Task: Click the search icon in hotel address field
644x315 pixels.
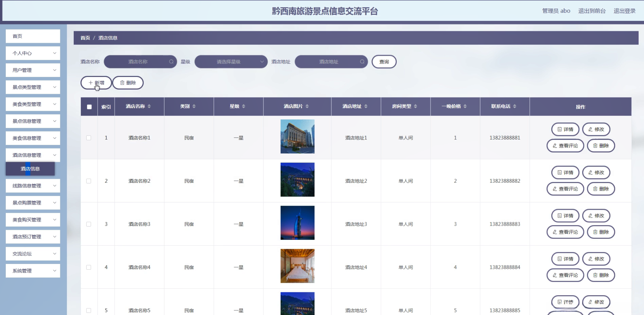Action: [362, 62]
